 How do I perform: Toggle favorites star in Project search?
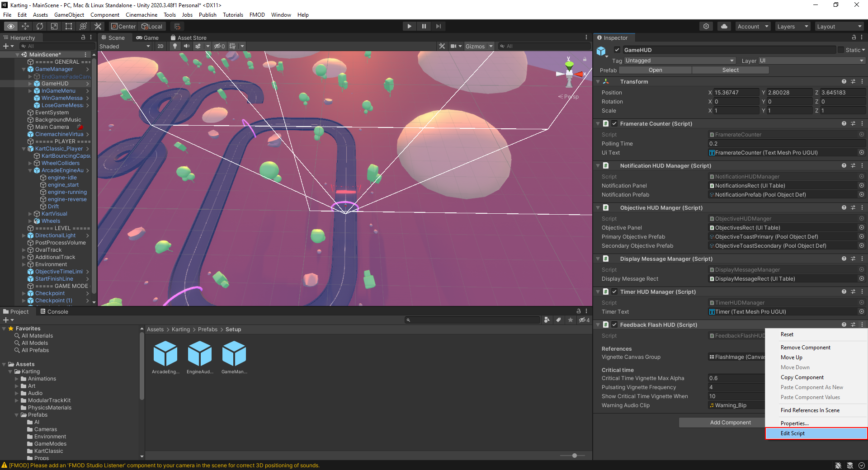coord(571,320)
